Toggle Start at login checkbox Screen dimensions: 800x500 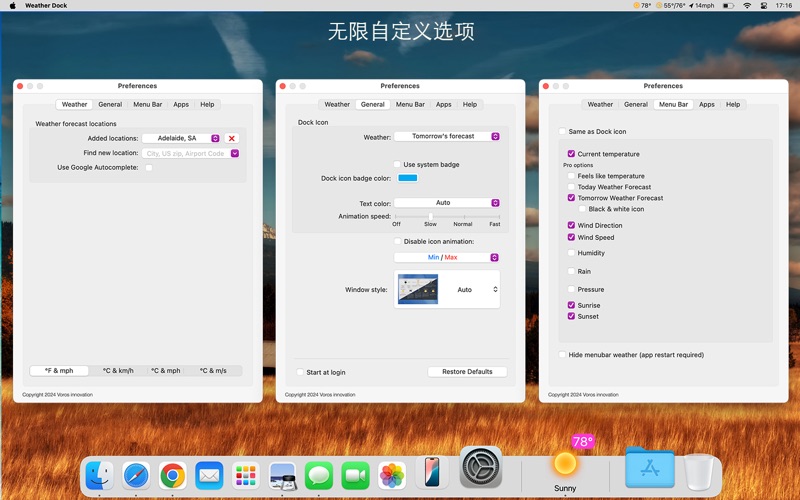300,372
